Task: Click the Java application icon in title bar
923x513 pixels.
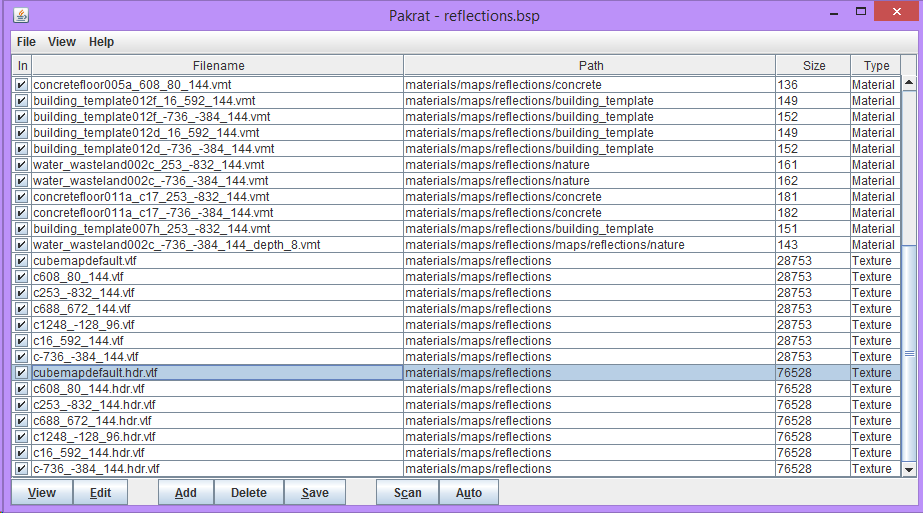Action: [21, 15]
